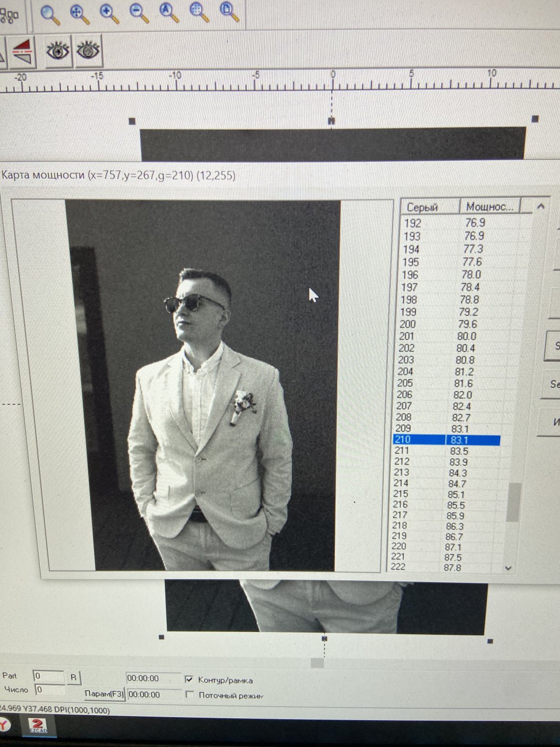The image size is (560, 747).
Task: Click the pan-view magnifier icon
Action: coord(79,14)
